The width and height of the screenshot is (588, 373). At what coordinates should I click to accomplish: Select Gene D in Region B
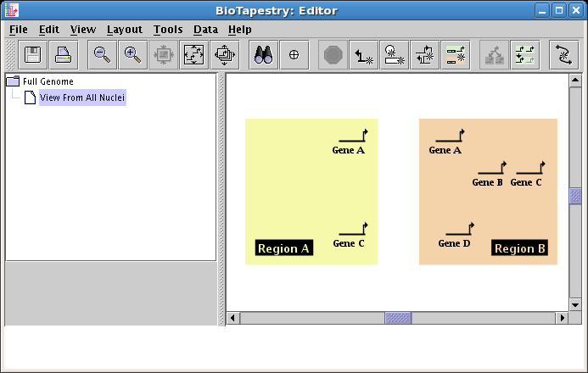tap(455, 242)
